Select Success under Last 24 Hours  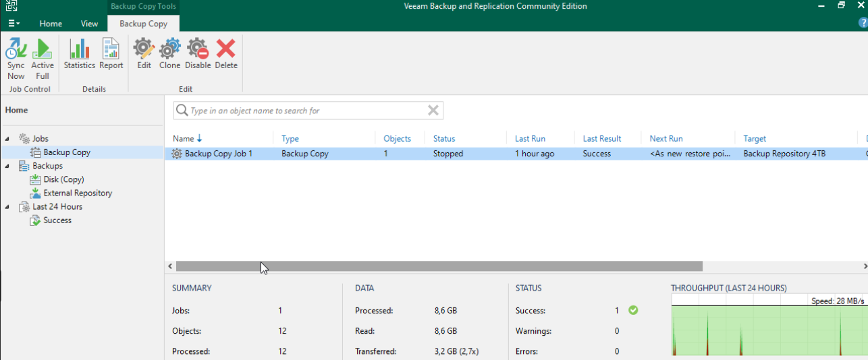coord(57,220)
